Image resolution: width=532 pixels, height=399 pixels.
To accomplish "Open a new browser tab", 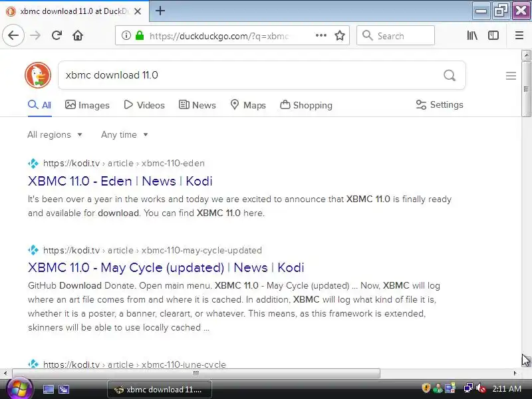I will 160,11.
